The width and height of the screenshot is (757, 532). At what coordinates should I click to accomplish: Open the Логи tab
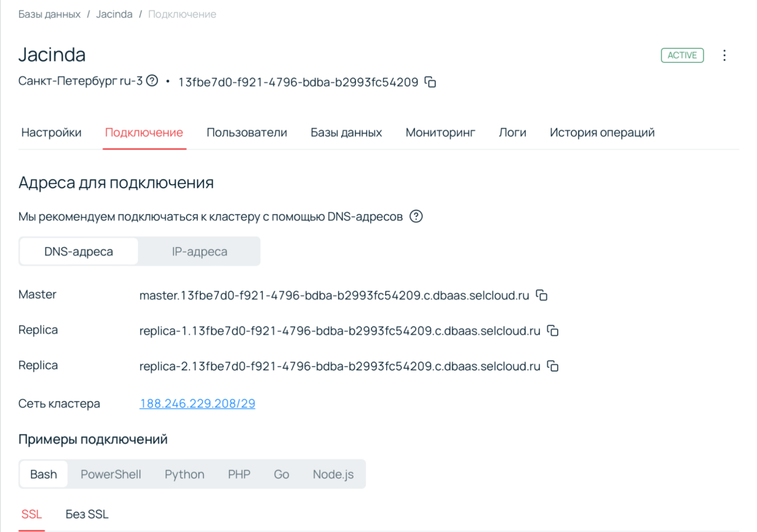pyautogui.click(x=512, y=133)
